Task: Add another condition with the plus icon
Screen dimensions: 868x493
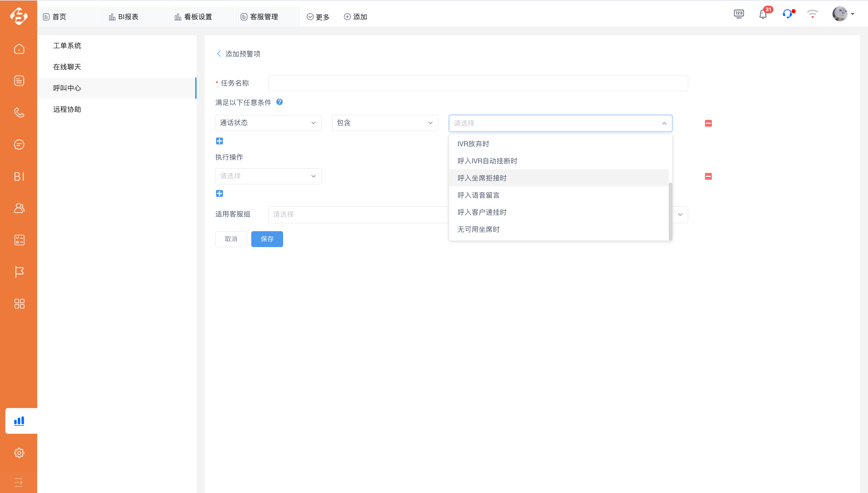Action: [219, 141]
